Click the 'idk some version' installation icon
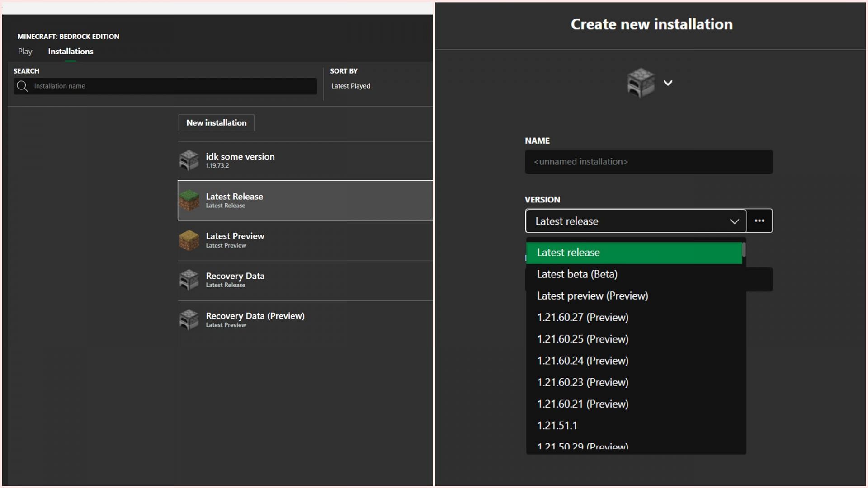This screenshot has width=868, height=488. (x=189, y=160)
